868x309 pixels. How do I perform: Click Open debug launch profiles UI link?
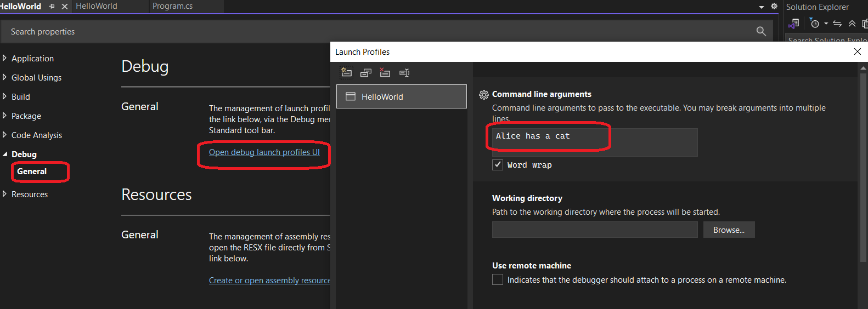264,152
